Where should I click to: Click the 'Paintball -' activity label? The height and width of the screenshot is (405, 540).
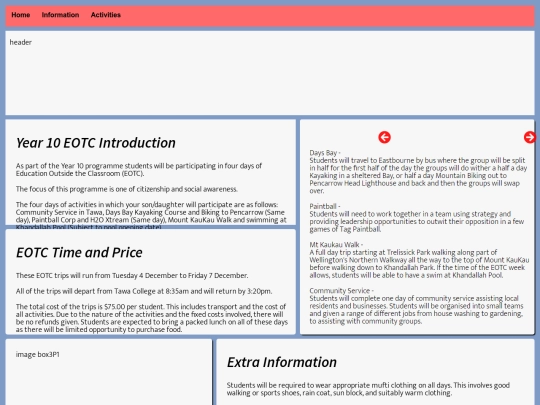pyautogui.click(x=325, y=206)
